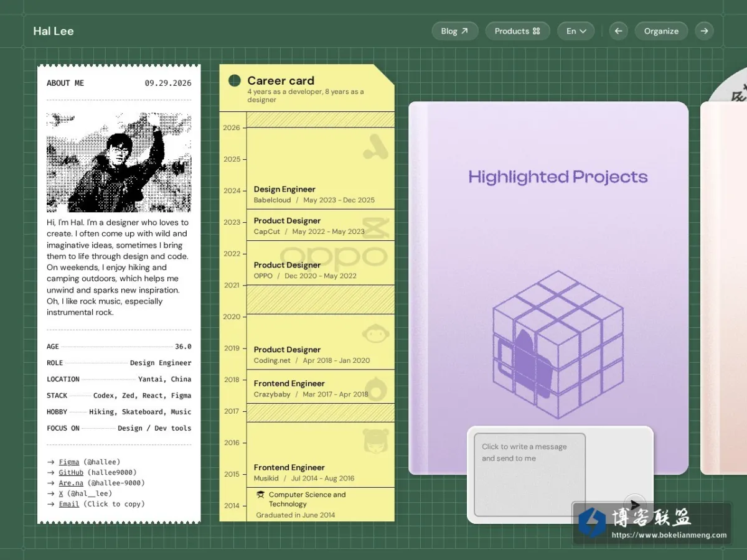Open the En language dropdown
Viewport: 747px width, 560px height.
point(576,31)
